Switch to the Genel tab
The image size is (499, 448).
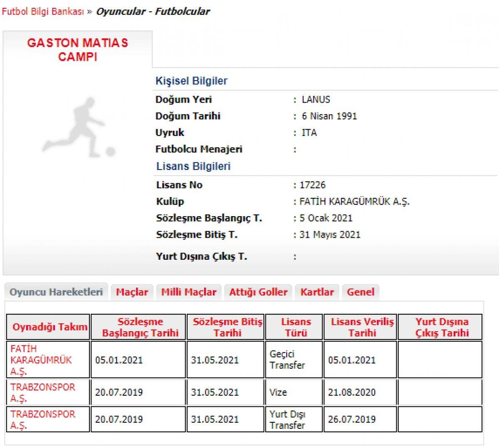pos(361,292)
